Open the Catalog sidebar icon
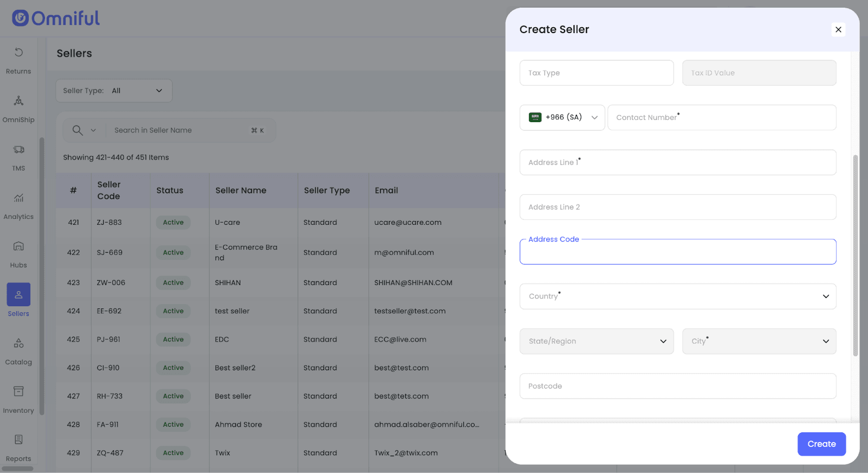868x473 pixels. (18, 343)
